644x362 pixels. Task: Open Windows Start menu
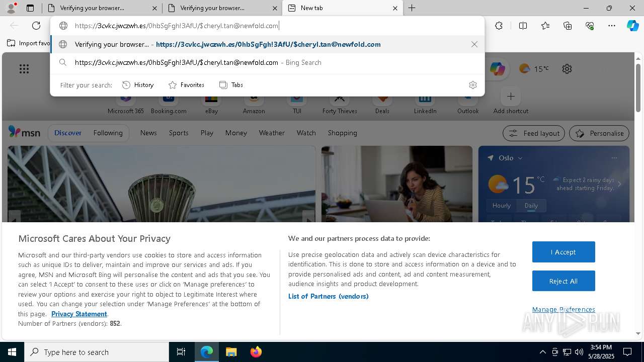12,352
